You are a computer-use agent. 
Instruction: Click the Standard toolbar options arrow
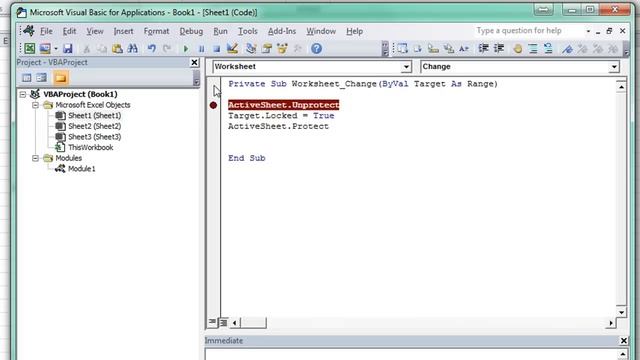click(385, 49)
